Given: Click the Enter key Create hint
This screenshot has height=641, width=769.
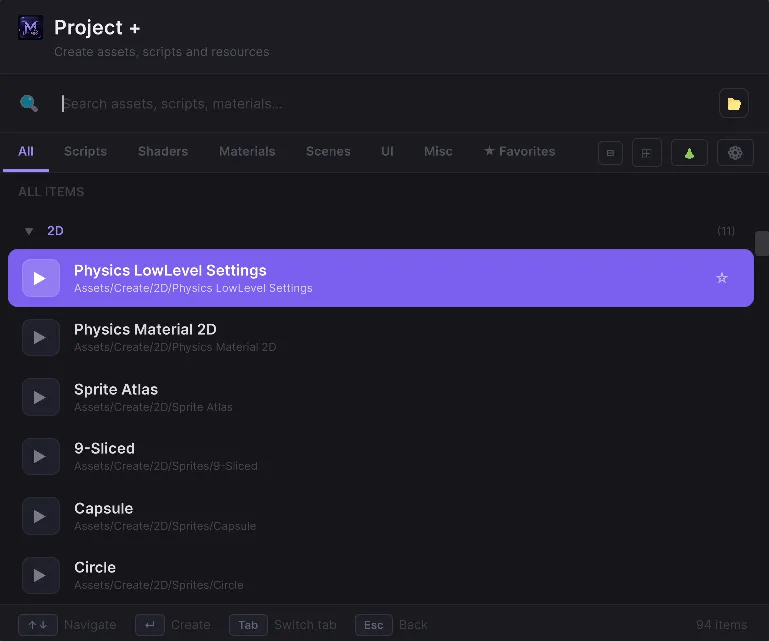Looking at the screenshot, I should (150, 625).
